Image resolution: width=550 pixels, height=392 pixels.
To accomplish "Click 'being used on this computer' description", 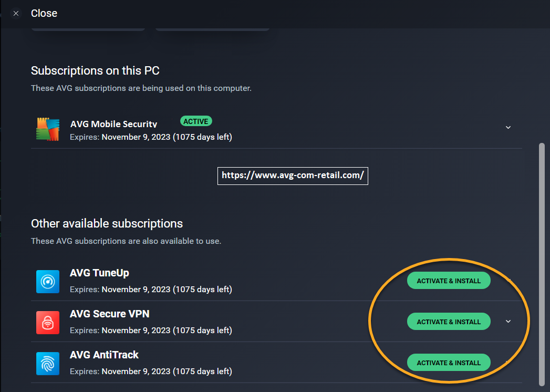I will pos(141,88).
